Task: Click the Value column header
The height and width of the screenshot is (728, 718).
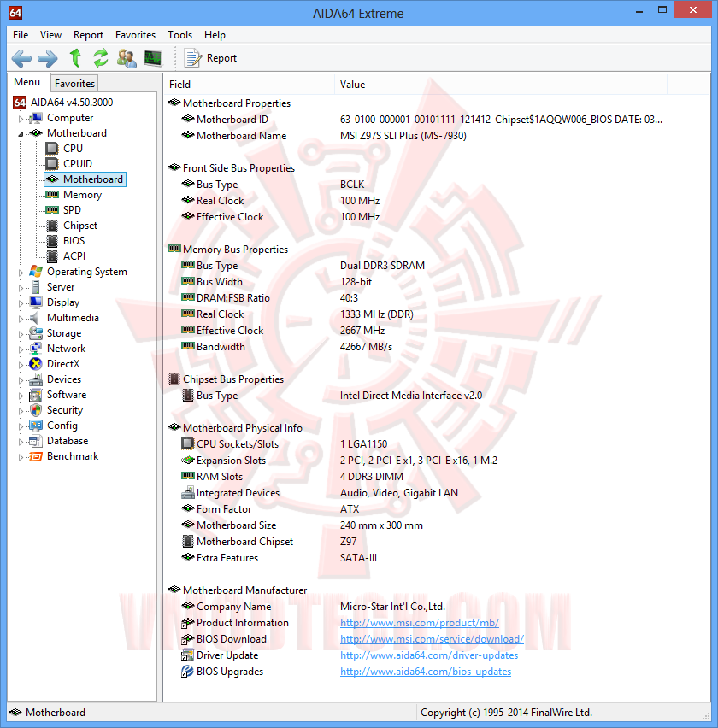Action: (501, 85)
